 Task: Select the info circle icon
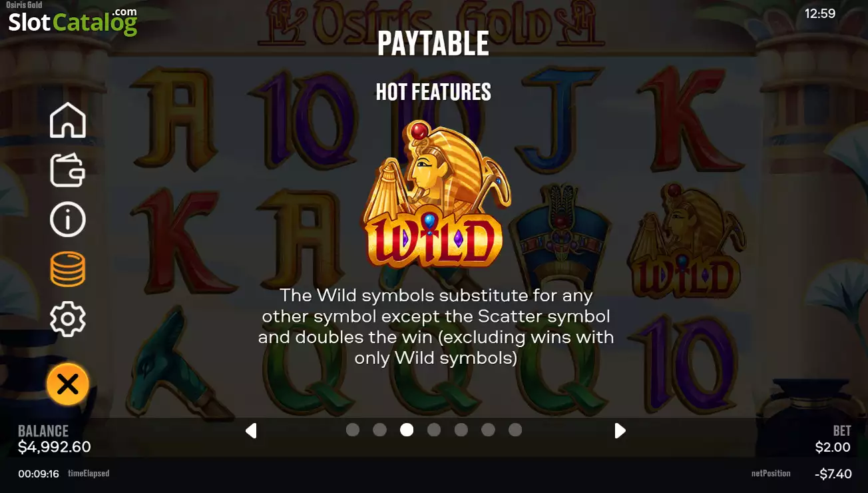(67, 219)
